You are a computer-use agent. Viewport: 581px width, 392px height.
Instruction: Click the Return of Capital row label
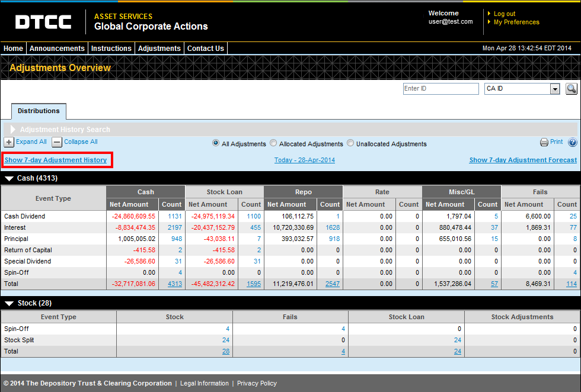click(28, 250)
